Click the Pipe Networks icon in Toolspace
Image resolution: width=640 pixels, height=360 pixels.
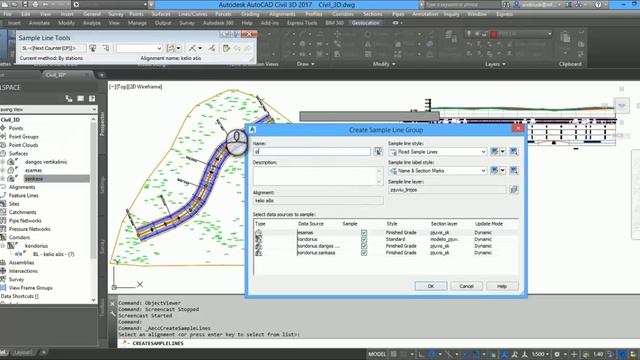coord(3,220)
